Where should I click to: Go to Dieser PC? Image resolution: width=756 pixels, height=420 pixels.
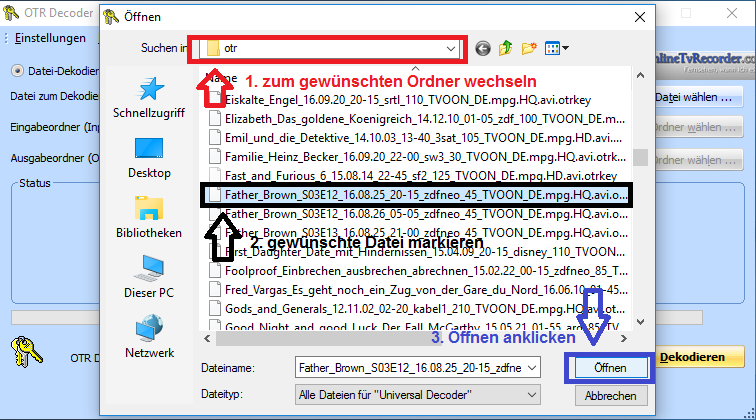tap(149, 270)
